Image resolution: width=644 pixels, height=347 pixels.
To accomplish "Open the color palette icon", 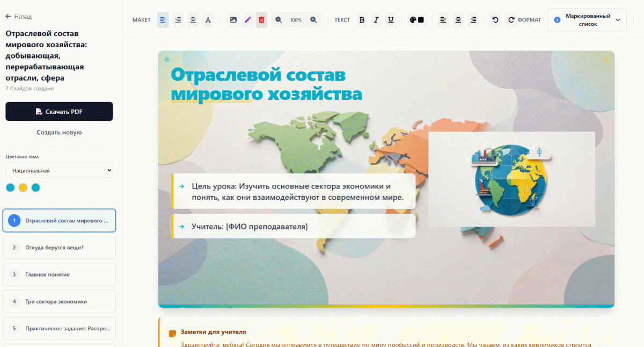I will pos(413,20).
